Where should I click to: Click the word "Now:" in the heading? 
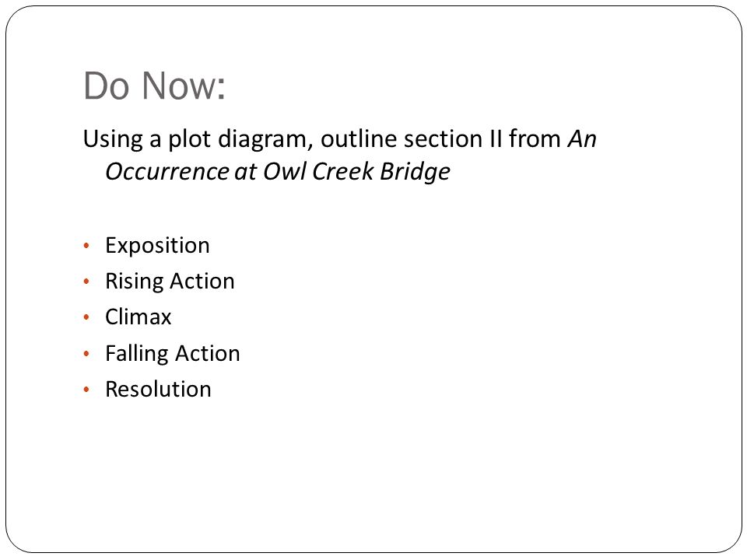(x=184, y=86)
